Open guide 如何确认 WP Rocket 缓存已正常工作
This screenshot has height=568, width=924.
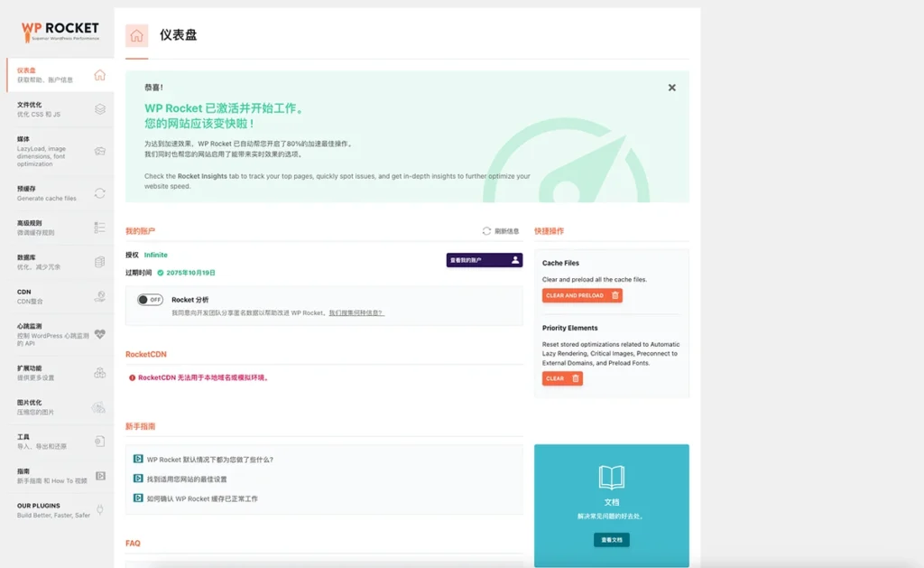202,498
